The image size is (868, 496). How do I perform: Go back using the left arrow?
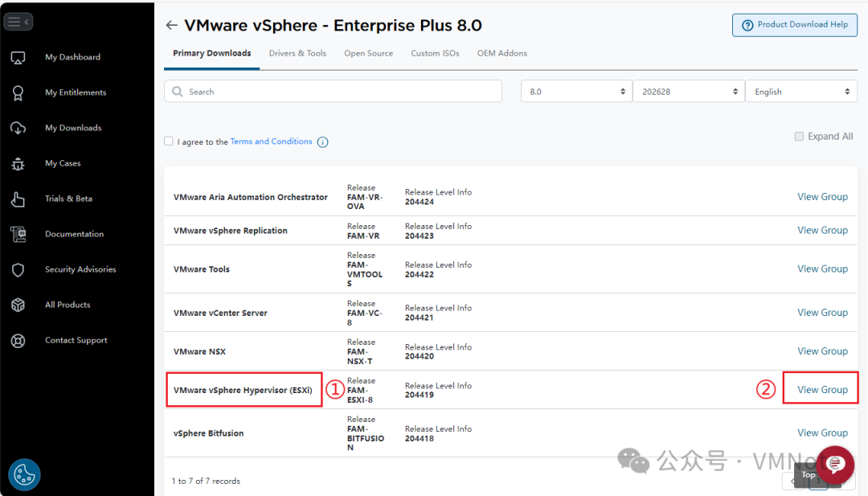(x=172, y=25)
